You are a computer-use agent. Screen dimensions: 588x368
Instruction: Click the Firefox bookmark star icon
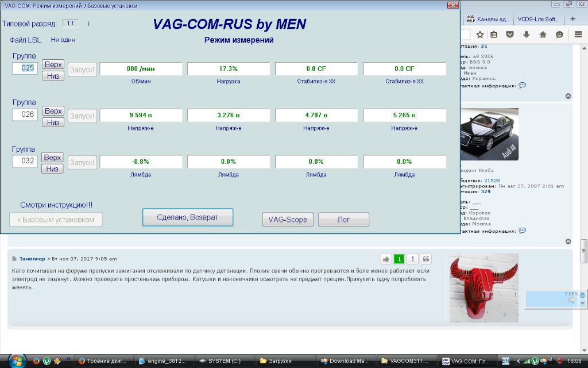(x=480, y=34)
